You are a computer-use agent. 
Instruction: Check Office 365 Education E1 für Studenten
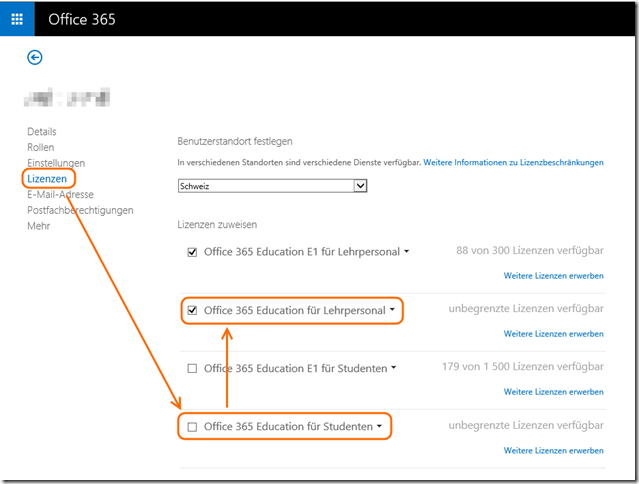pyautogui.click(x=193, y=369)
